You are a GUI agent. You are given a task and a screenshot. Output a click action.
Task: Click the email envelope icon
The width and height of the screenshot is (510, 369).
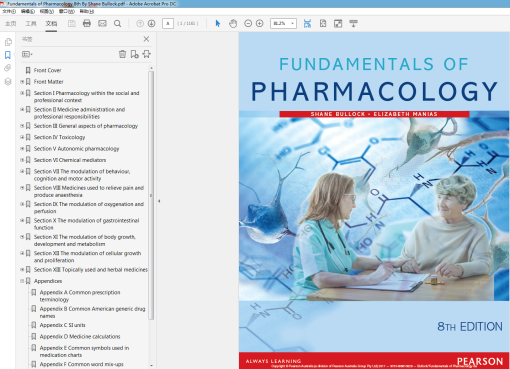point(102,23)
